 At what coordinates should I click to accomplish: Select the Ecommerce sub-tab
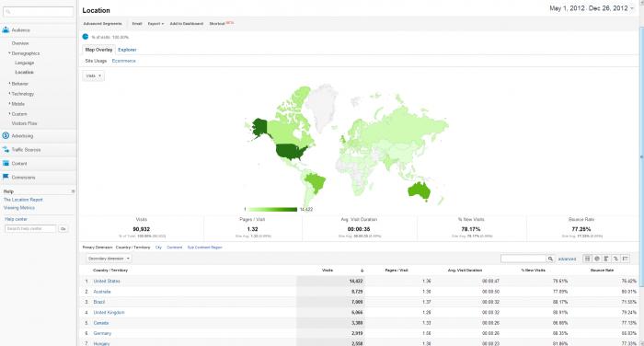point(123,61)
